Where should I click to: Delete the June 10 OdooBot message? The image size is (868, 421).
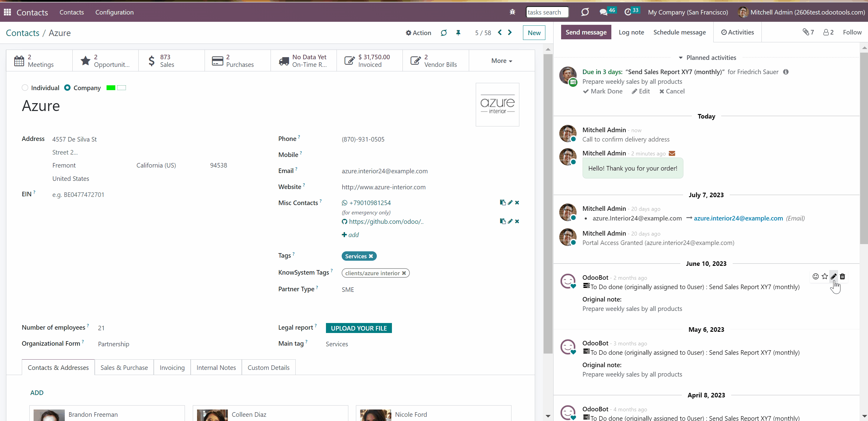click(842, 276)
